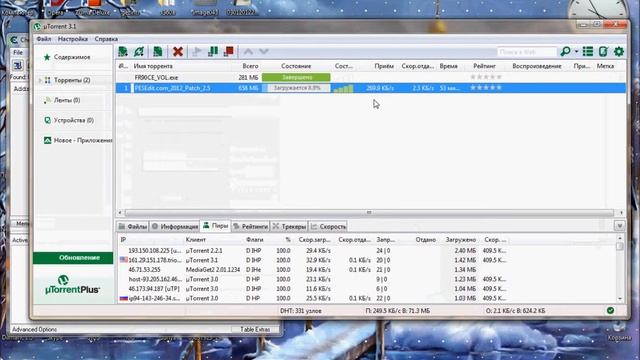
Task: Click the green network status icon
Action: pyautogui.click(x=610, y=311)
